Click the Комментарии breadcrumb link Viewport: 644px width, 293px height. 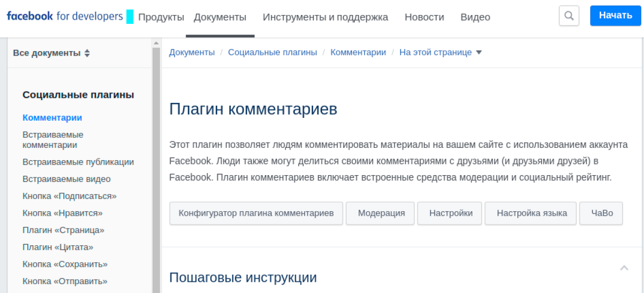358,52
